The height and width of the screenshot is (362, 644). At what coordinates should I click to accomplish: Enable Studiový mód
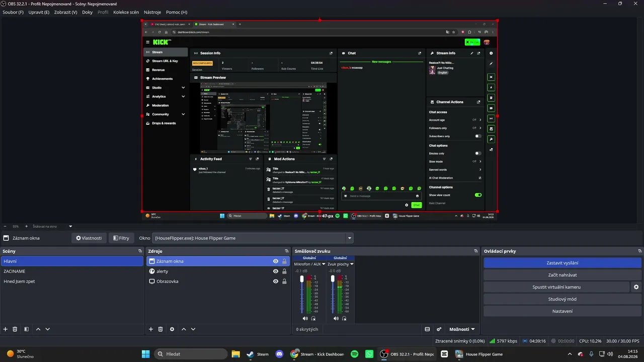click(562, 299)
